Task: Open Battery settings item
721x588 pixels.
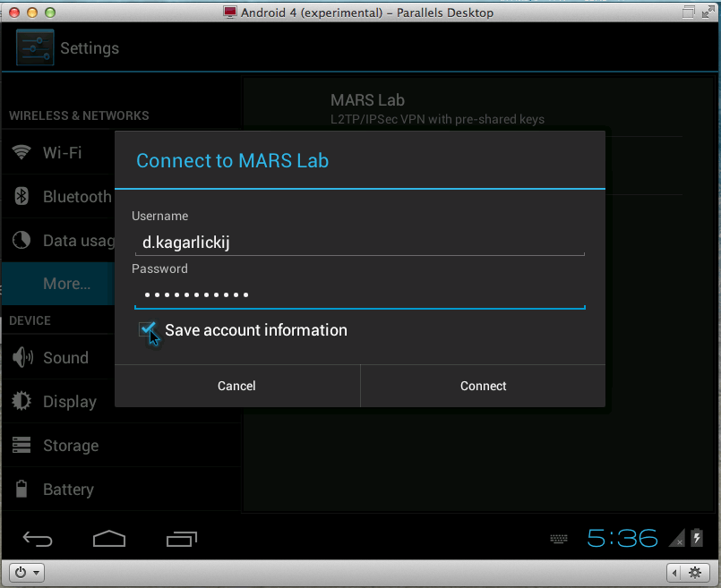Action: [x=122, y=489]
